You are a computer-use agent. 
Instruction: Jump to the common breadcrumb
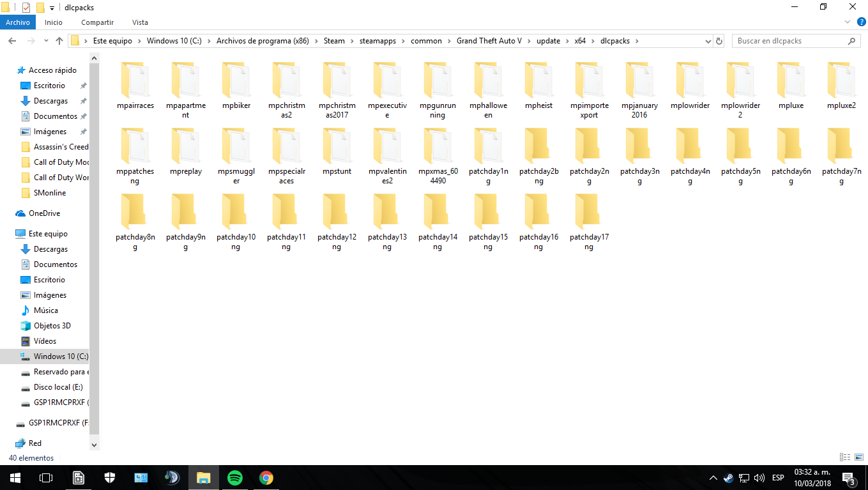coord(426,41)
